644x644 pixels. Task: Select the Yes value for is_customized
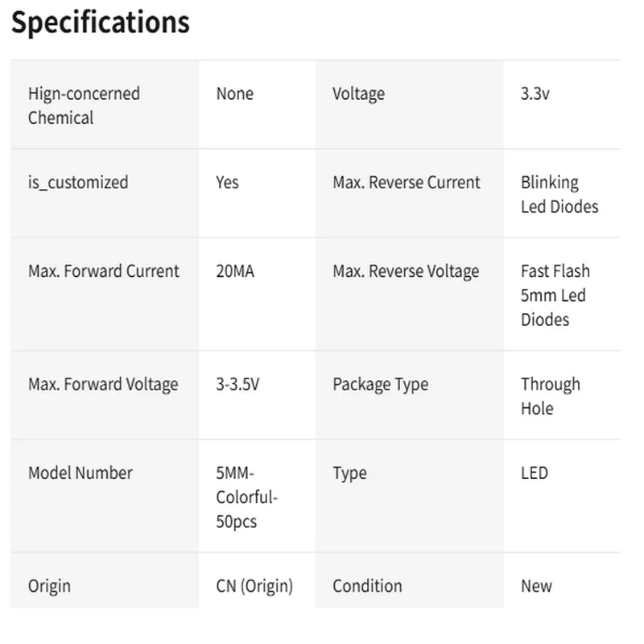pyautogui.click(x=228, y=183)
